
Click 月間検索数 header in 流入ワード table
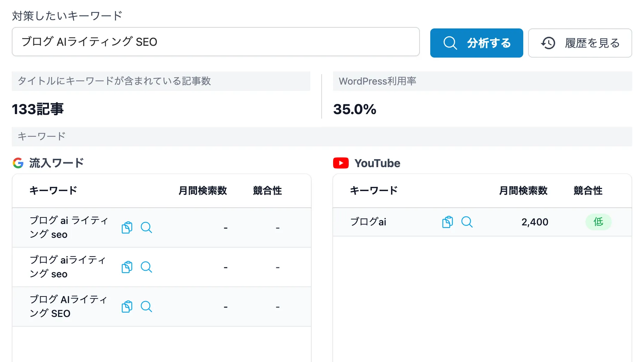pyautogui.click(x=203, y=191)
